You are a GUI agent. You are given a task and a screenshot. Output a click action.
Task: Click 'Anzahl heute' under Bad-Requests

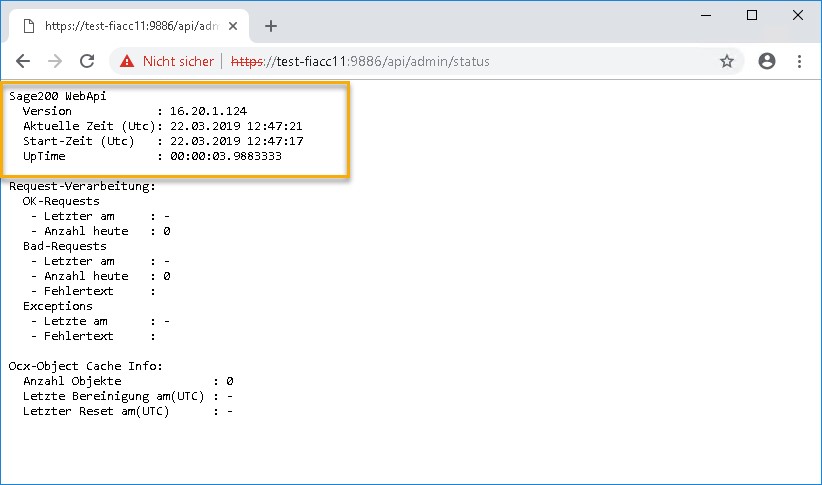tap(86, 276)
